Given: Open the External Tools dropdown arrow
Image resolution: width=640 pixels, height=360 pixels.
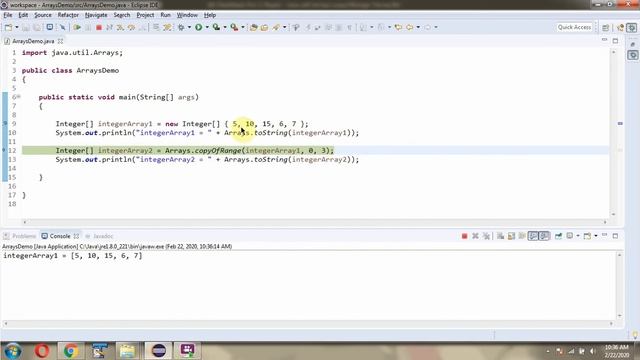Looking at the screenshot, I should [x=243, y=27].
